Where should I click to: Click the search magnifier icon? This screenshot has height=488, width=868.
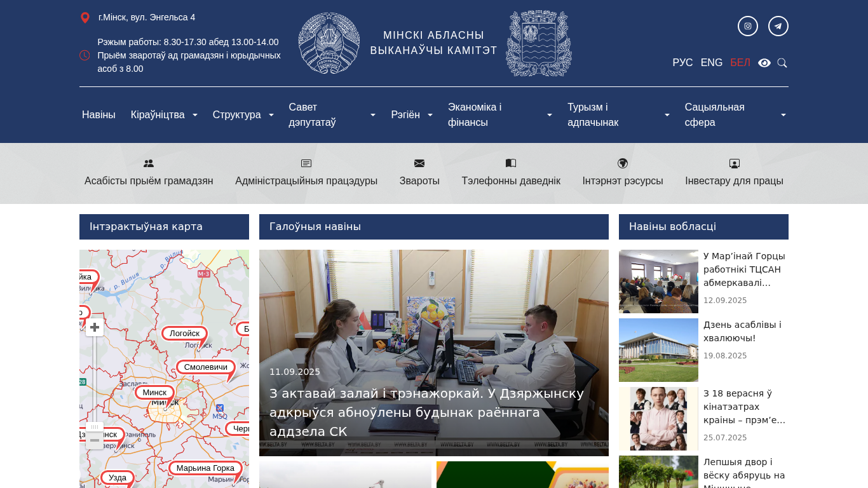coord(782,63)
